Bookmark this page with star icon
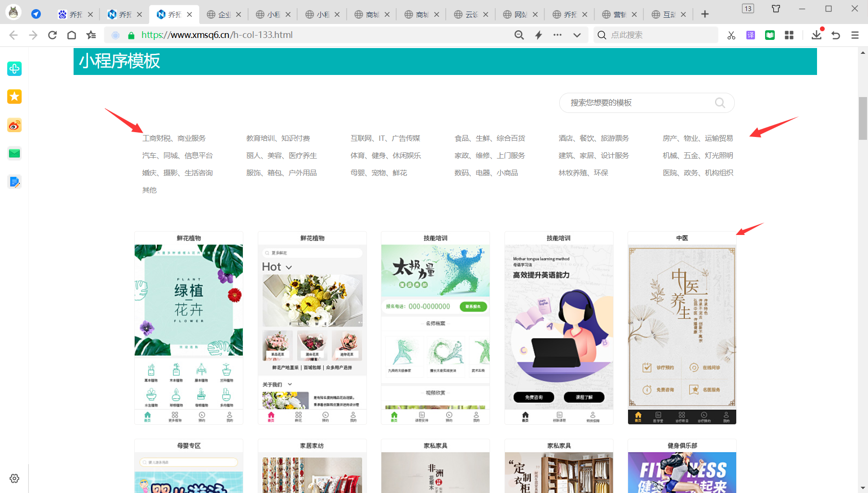 (x=91, y=35)
